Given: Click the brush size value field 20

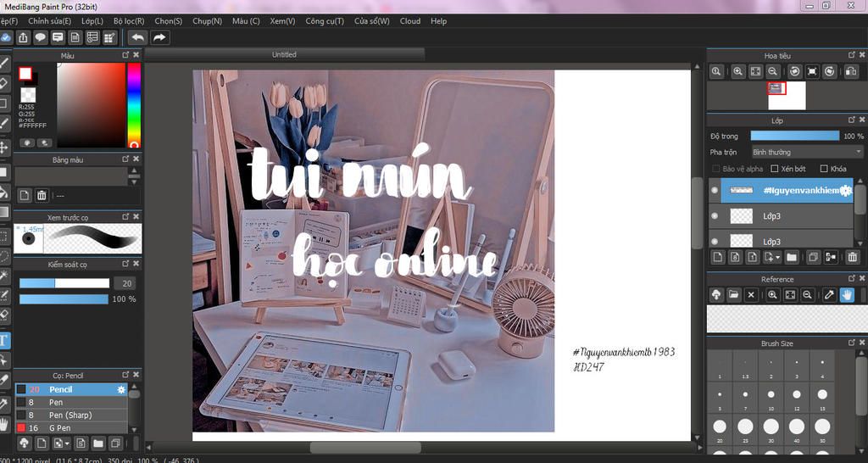Looking at the screenshot, I should 125,283.
